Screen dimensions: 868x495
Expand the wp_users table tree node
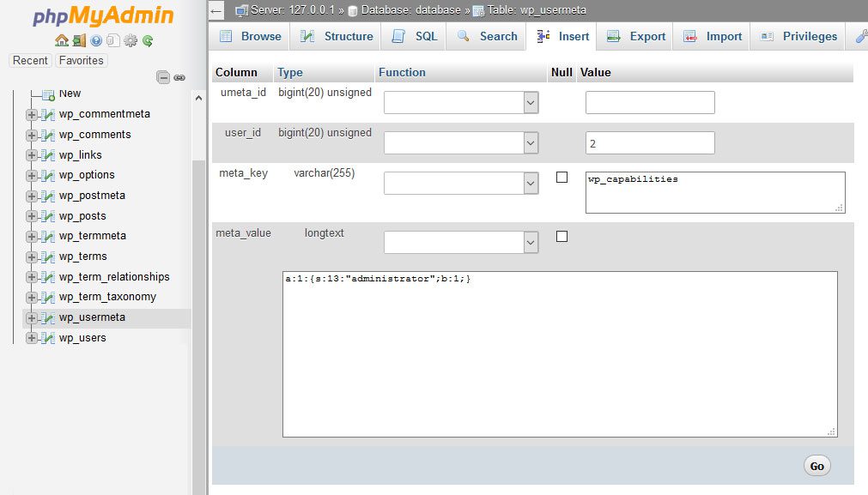[x=32, y=338]
